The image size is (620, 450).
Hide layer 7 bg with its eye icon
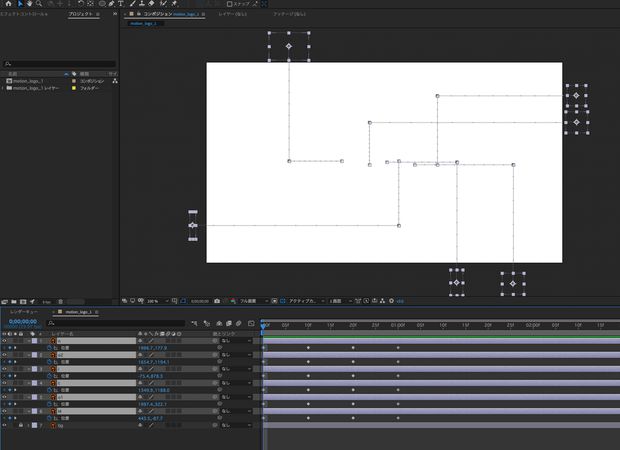pos(4,425)
